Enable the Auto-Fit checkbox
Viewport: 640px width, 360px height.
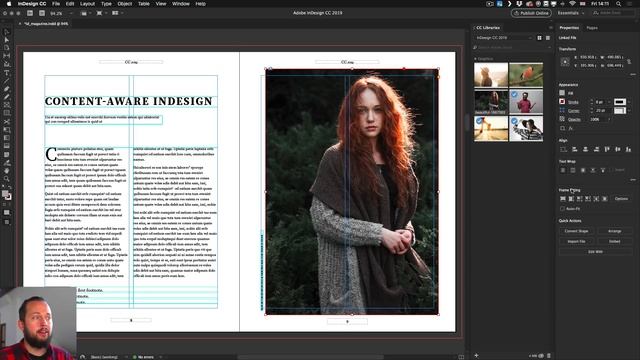(x=562, y=209)
